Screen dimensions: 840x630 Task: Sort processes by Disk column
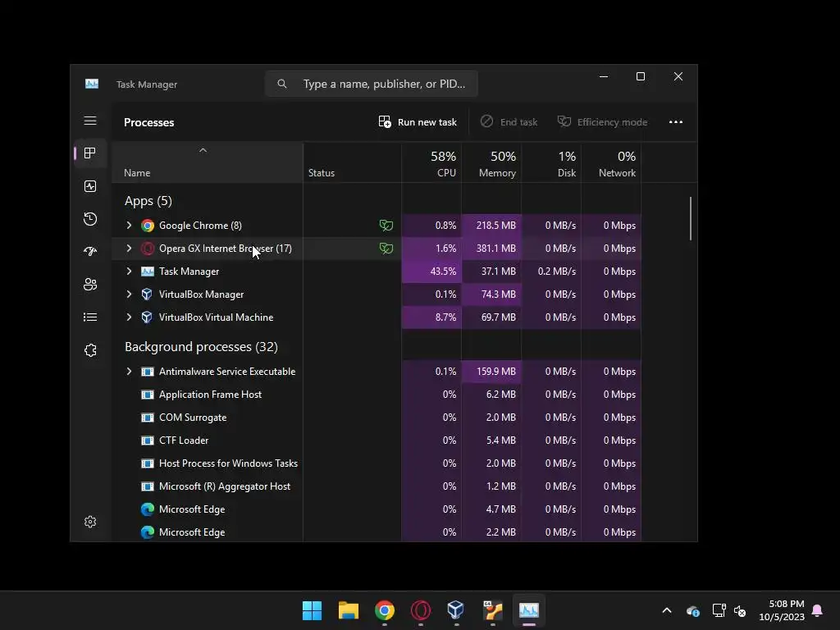click(551, 163)
